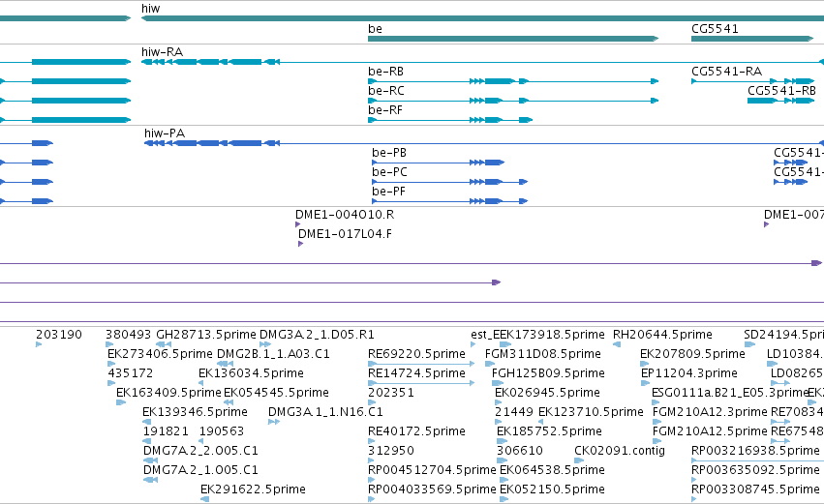The image size is (824, 504).
Task: Click the 21449 EST label
Action: click(513, 412)
